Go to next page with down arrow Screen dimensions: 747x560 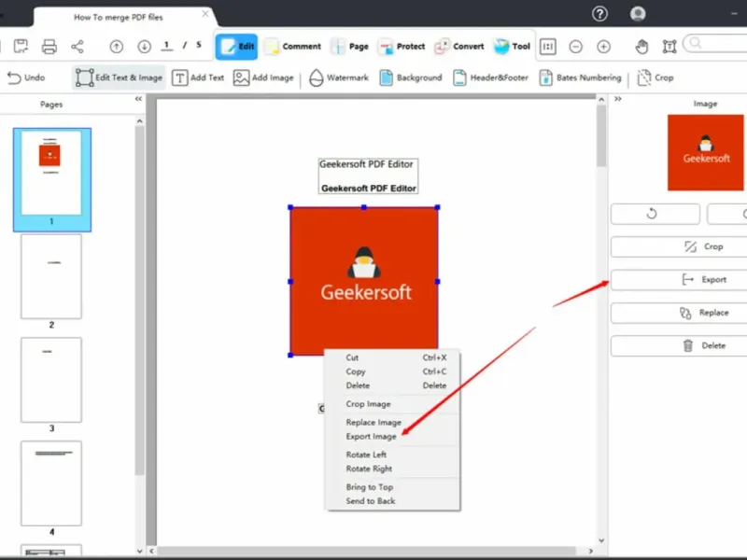[145, 46]
